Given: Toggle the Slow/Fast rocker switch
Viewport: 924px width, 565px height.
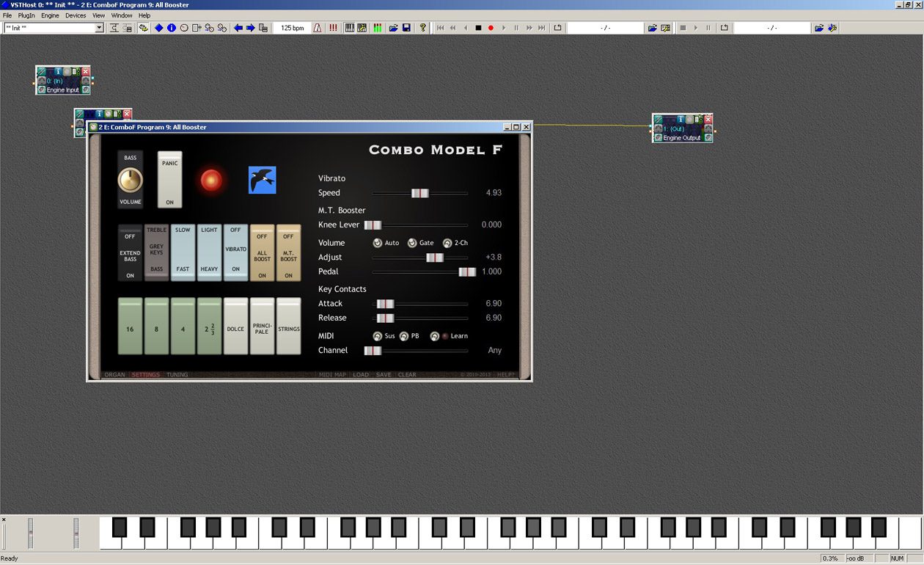Looking at the screenshot, I should (x=183, y=252).
